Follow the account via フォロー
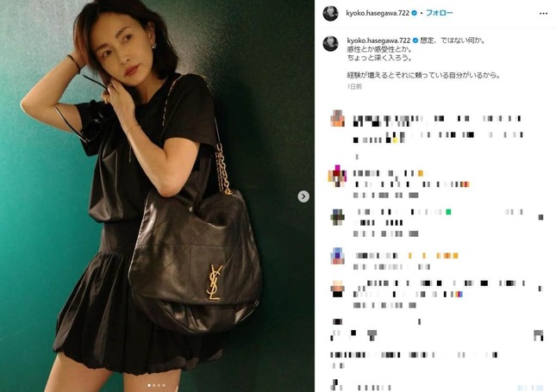 [x=439, y=13]
